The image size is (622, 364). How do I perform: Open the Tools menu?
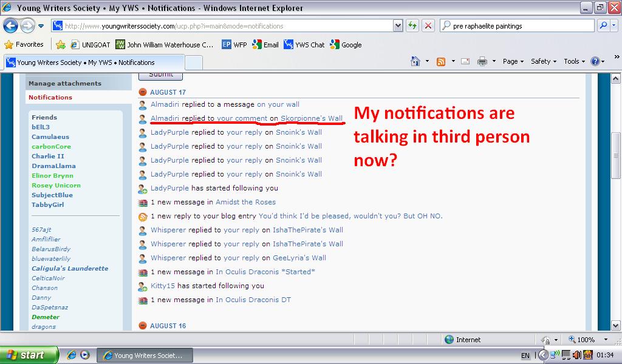pos(574,61)
